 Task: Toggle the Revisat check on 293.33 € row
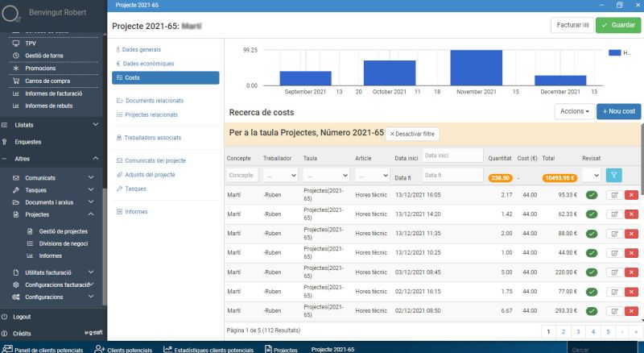click(x=592, y=310)
